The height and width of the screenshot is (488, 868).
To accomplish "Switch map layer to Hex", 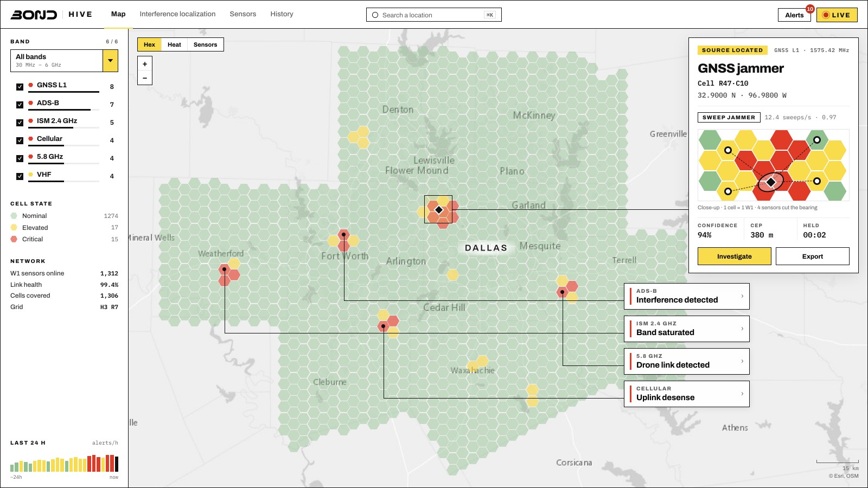I will 149,44.
